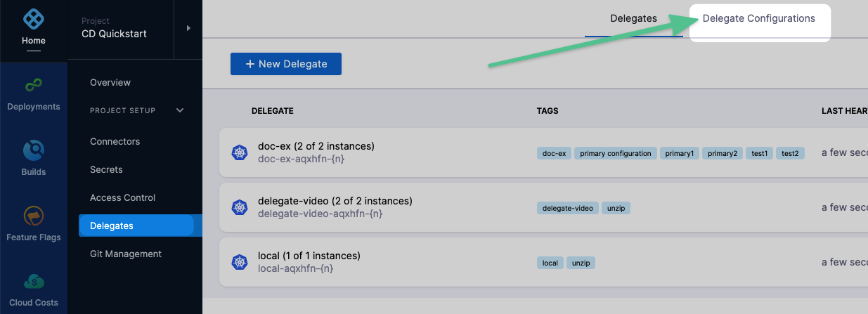Open the Deployments module icon
The image size is (868, 314).
(33, 85)
